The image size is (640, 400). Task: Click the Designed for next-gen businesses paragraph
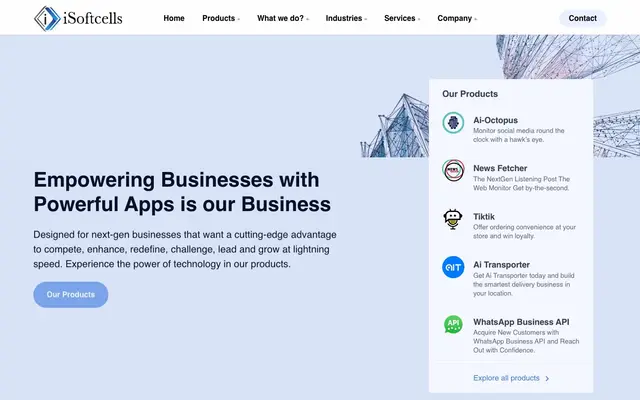coord(185,249)
